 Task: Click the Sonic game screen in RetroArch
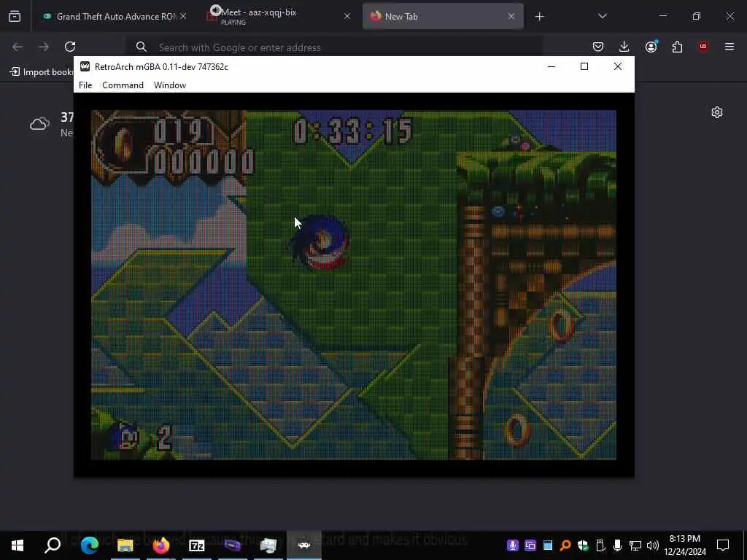(x=354, y=285)
